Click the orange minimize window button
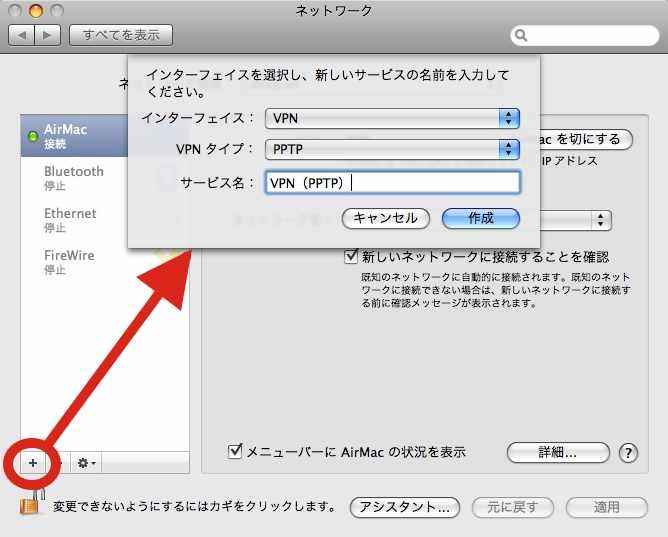Screen dimensions: 668x537 pos(36,10)
